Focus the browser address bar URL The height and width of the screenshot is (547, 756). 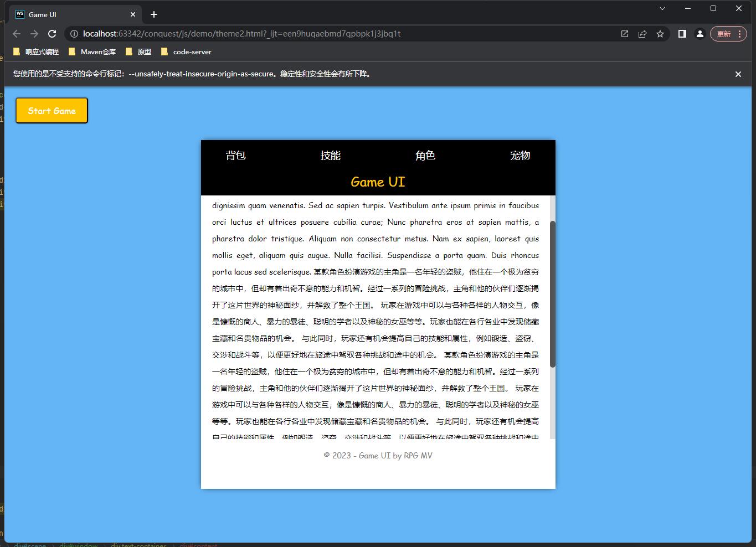[x=242, y=34]
